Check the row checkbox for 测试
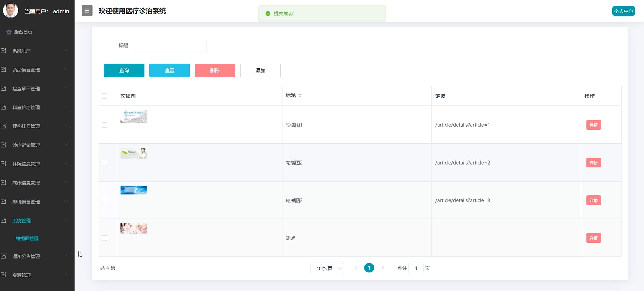The width and height of the screenshot is (644, 291). click(x=104, y=238)
